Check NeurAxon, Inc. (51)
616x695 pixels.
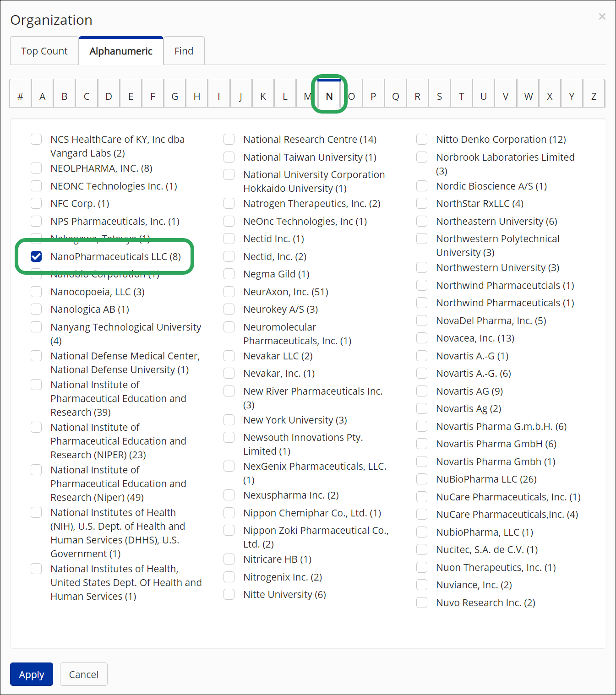click(x=229, y=292)
